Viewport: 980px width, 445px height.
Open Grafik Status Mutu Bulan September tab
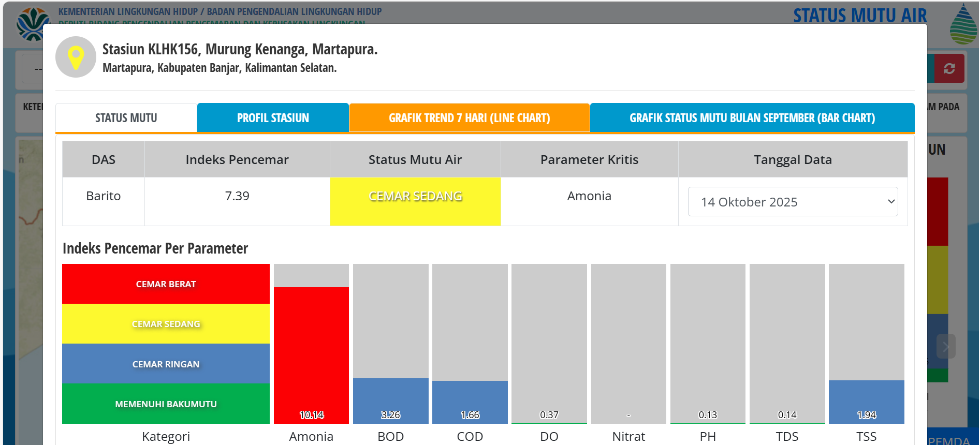[752, 118]
